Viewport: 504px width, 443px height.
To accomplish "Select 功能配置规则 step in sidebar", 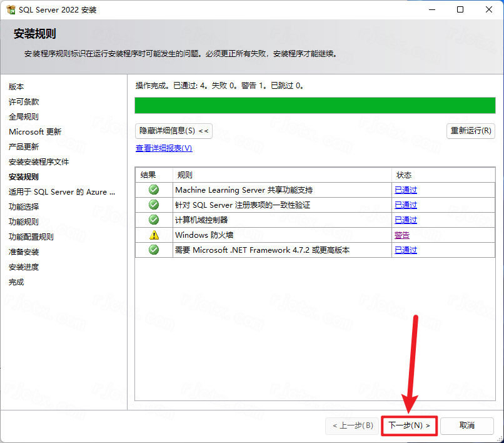I will [x=31, y=237].
